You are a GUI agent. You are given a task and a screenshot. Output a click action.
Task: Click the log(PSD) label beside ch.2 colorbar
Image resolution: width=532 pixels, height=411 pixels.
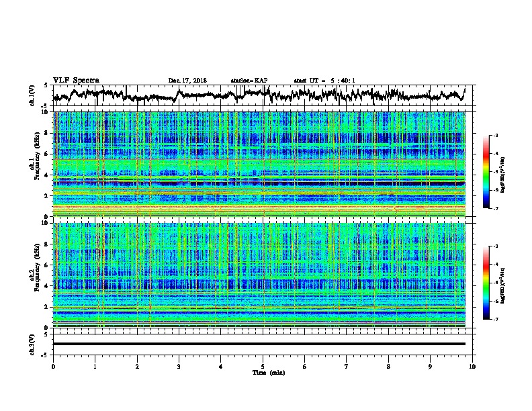503,285
